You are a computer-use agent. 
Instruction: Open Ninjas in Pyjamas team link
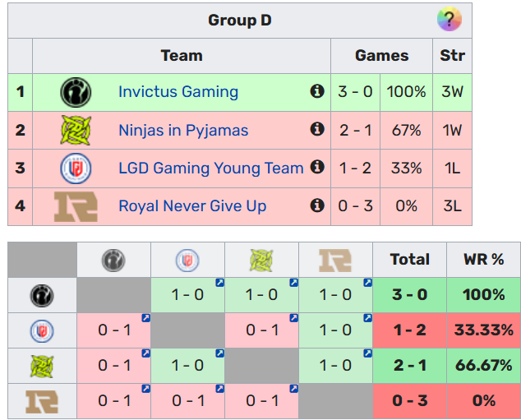(x=183, y=130)
